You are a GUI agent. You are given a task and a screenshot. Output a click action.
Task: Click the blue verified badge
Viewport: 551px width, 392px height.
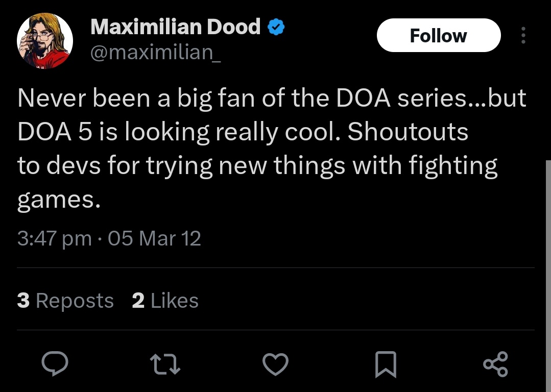point(277,27)
